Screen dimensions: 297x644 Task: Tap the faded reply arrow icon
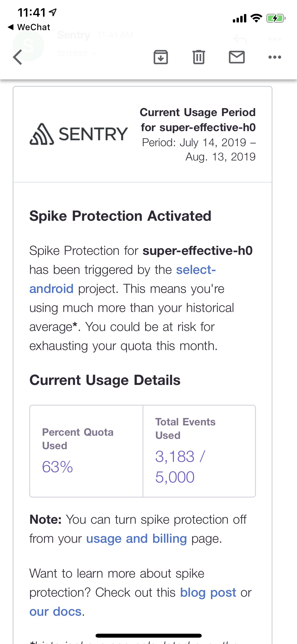240,40
